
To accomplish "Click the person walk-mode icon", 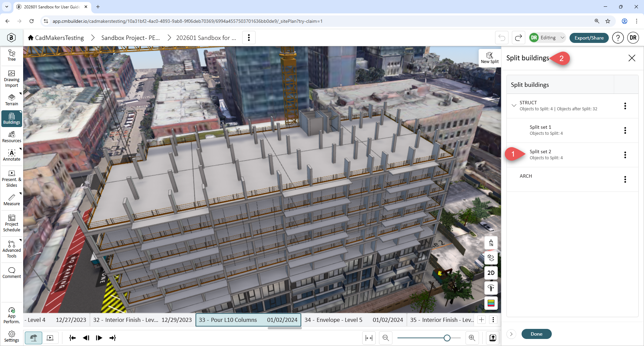I will [491, 288].
